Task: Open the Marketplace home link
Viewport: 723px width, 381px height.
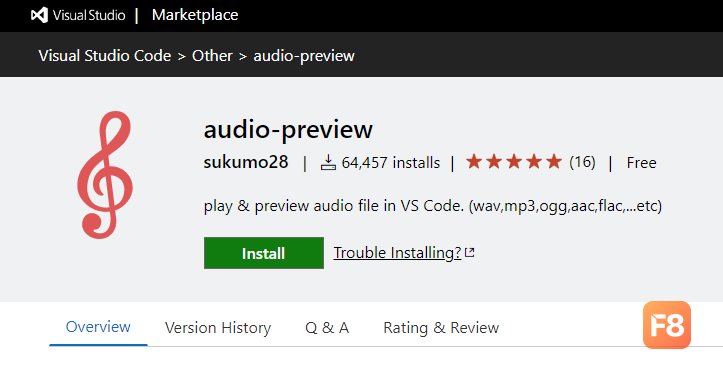Action: coord(195,15)
